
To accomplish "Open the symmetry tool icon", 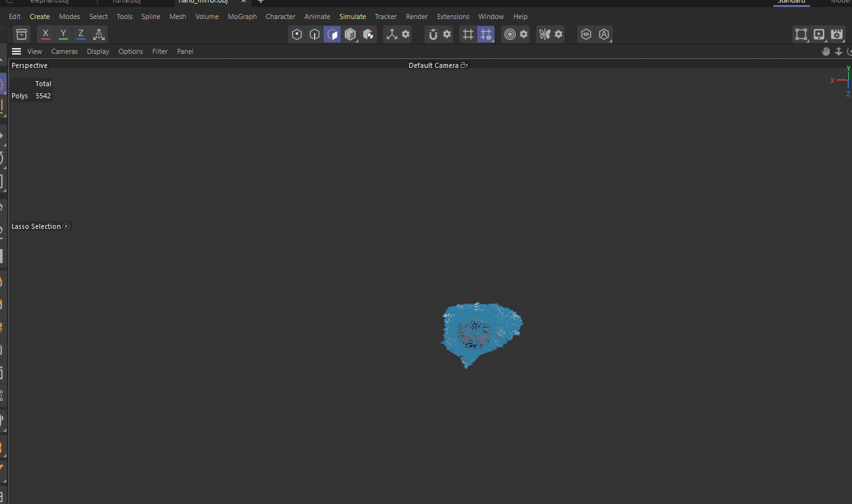I will [545, 34].
